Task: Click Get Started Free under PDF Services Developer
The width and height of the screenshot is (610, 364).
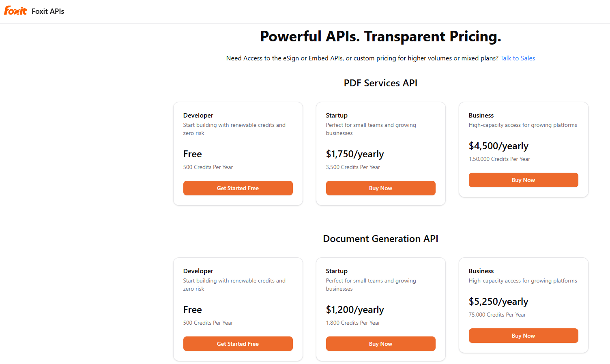Action: point(238,188)
